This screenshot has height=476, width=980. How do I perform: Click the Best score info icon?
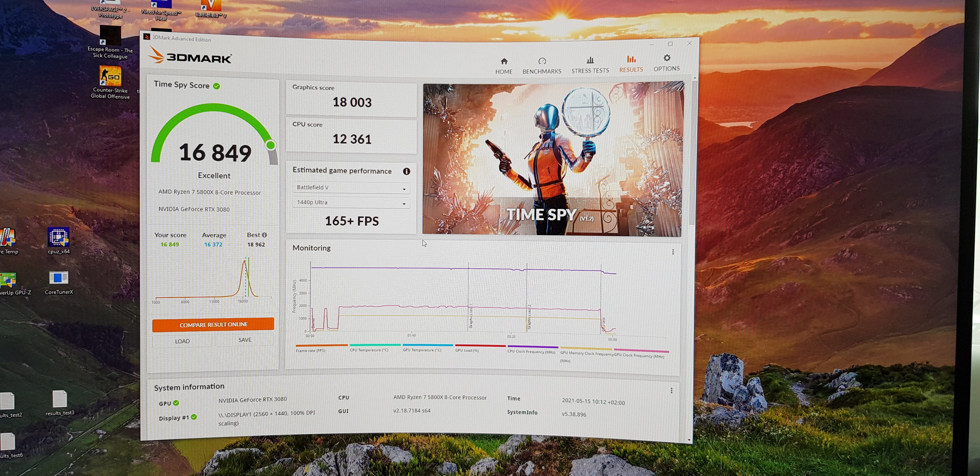[x=264, y=235]
